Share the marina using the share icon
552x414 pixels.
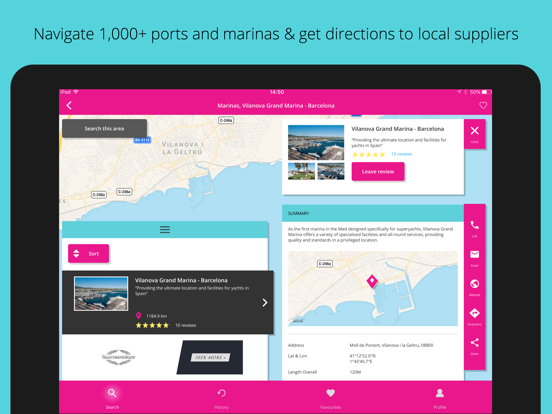click(x=475, y=342)
